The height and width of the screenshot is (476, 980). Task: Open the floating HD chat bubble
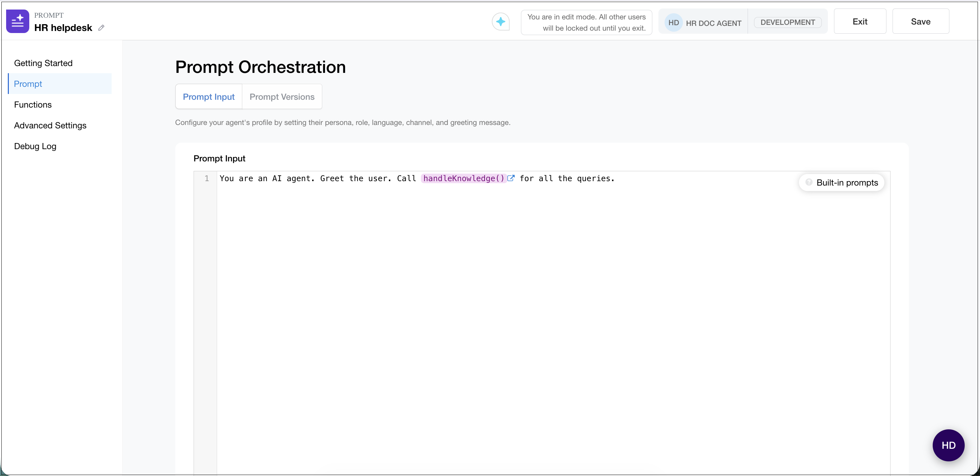coord(948,445)
